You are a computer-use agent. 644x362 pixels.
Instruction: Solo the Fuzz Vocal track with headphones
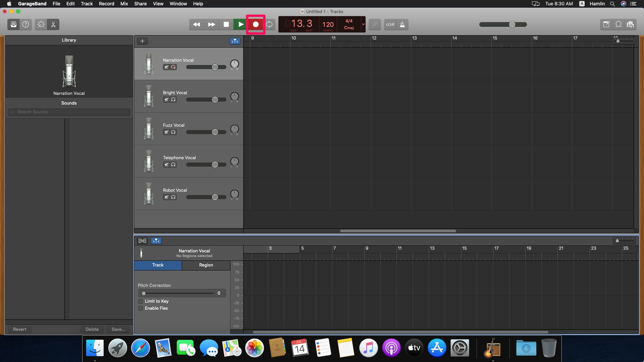pyautogui.click(x=173, y=132)
